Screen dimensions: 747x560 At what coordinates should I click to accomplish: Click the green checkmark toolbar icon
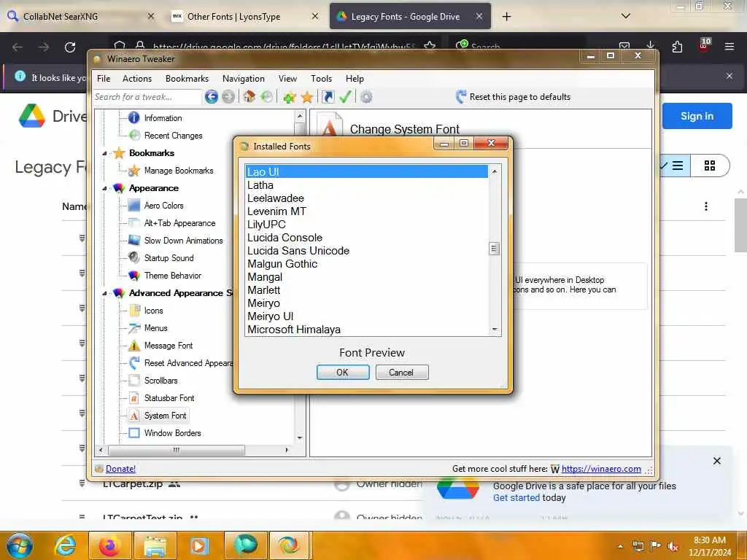[x=345, y=97]
